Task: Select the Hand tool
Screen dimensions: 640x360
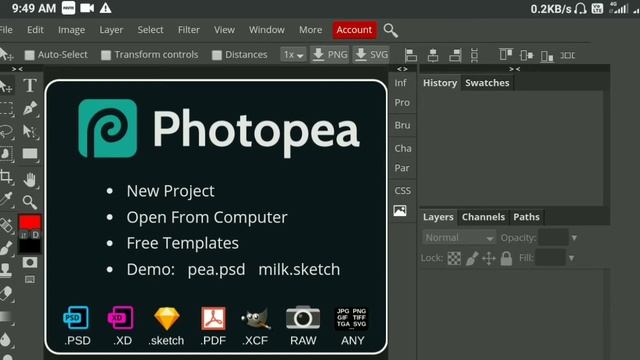Action: [30, 179]
